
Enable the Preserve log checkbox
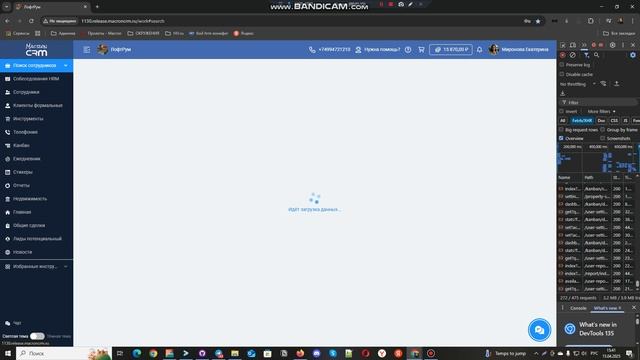[562, 65]
